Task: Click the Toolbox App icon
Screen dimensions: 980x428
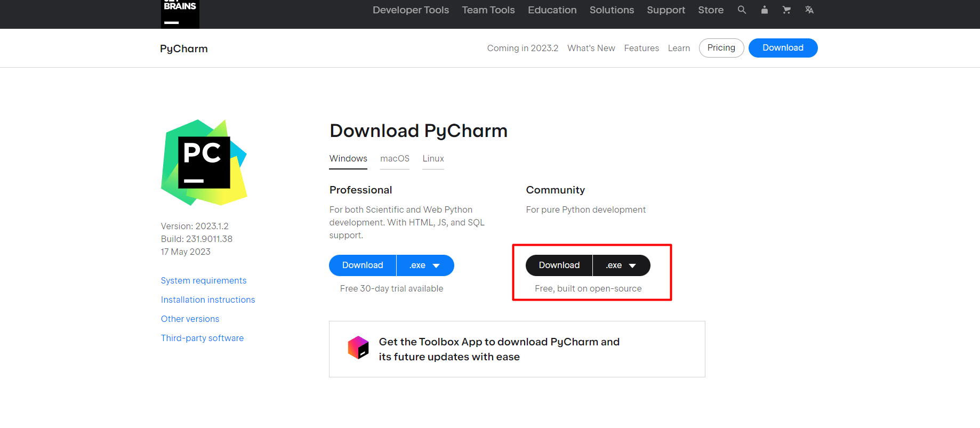Action: (x=358, y=348)
